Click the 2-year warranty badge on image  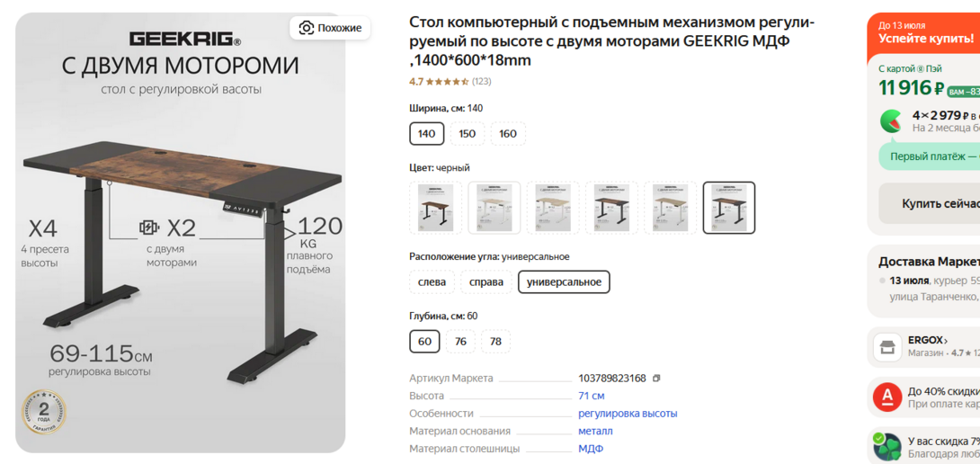coord(44,412)
